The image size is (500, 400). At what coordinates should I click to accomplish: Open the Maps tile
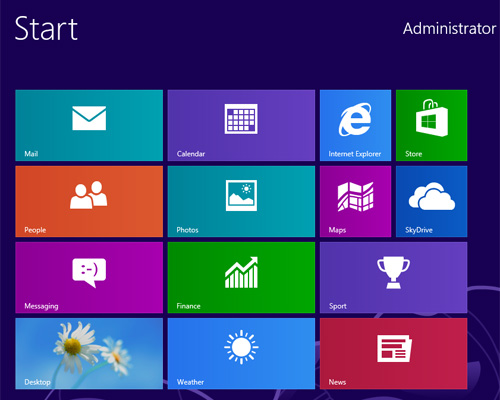(x=355, y=201)
